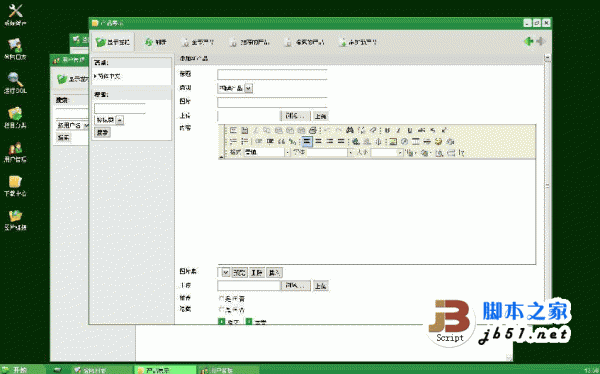
Task: Click the Remove Format eraser icon
Action: [x=373, y=131]
